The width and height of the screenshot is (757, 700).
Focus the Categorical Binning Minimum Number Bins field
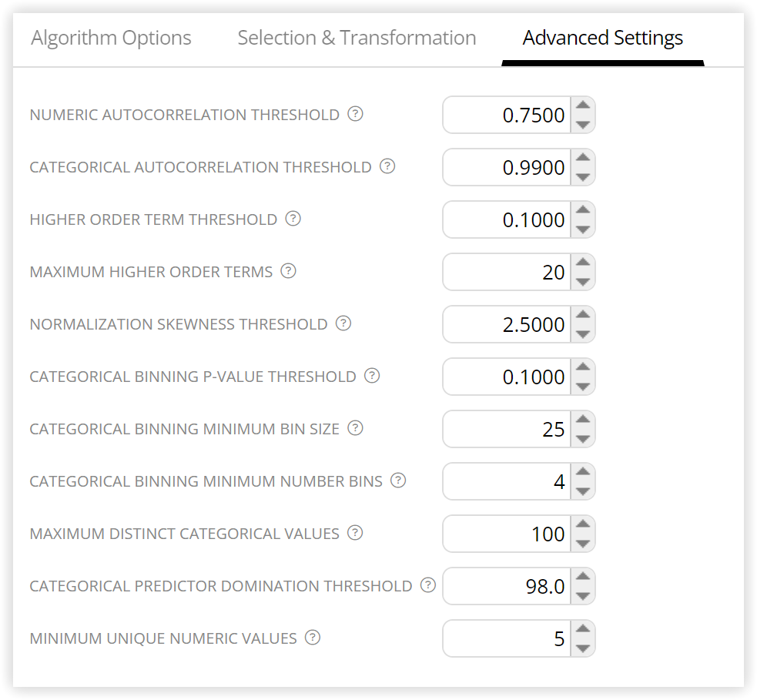(x=507, y=481)
